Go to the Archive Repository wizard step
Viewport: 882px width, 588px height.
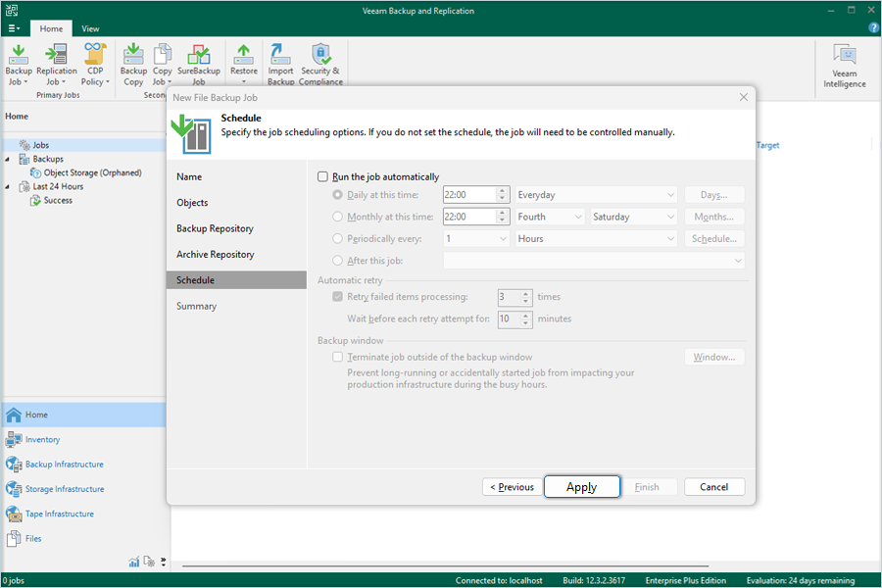216,255
